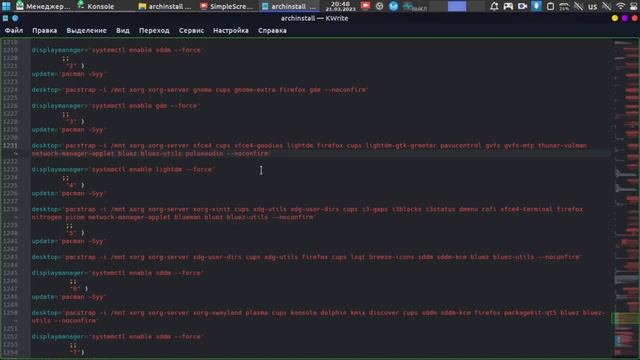Open the Правка menu

coord(44,31)
